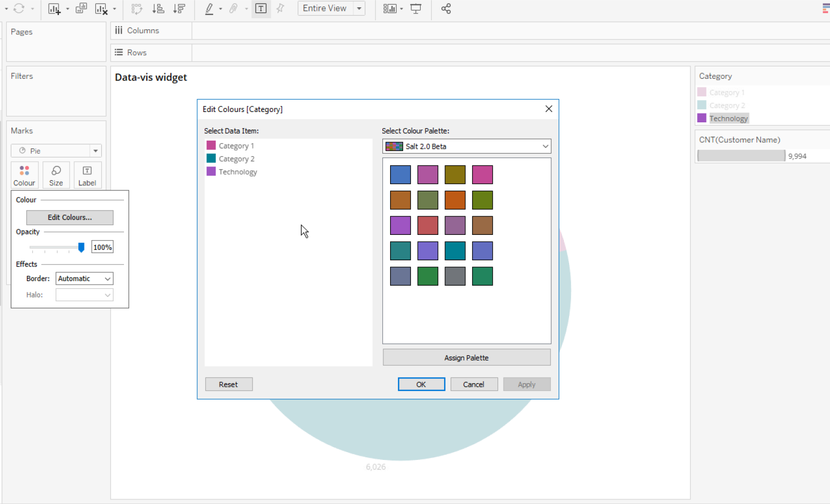Toggle mark labels visibility
830x504 pixels.
(261, 8)
